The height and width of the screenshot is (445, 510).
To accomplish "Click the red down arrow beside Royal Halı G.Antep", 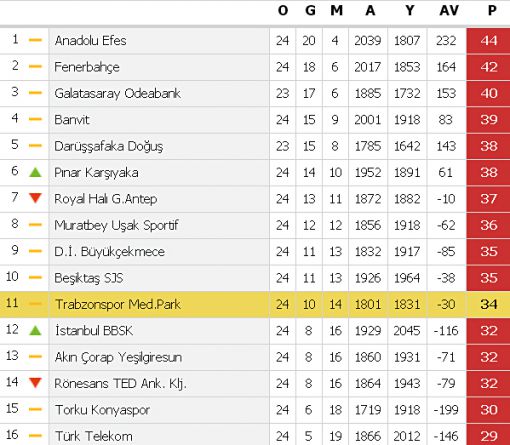I will 35,198.
